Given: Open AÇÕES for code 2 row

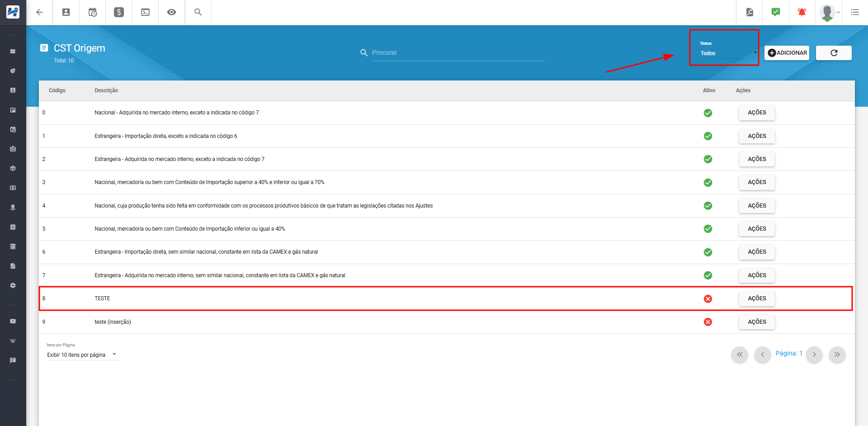Looking at the screenshot, I should pyautogui.click(x=757, y=159).
